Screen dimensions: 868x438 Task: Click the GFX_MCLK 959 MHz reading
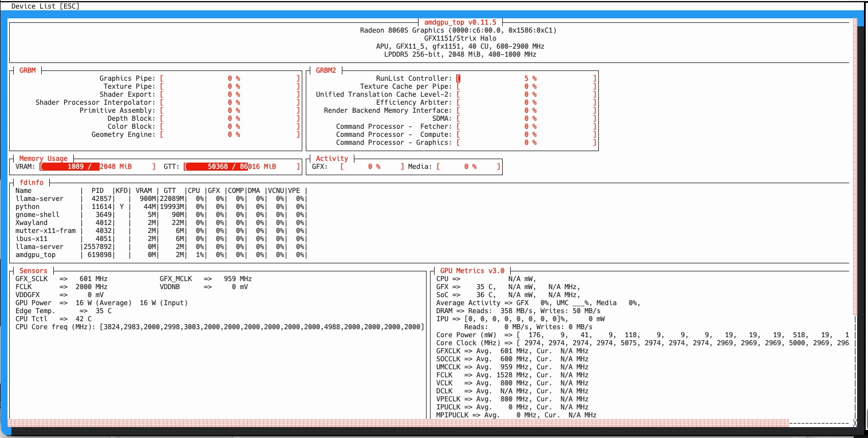206,279
